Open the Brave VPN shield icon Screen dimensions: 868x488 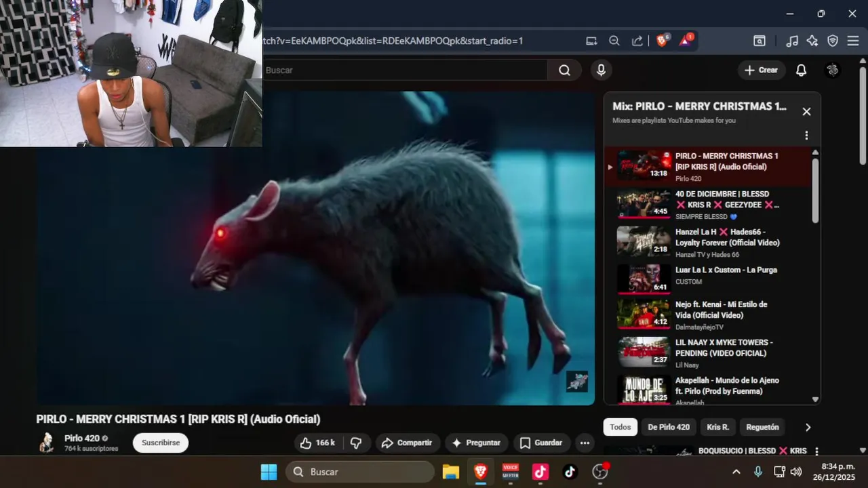click(833, 41)
